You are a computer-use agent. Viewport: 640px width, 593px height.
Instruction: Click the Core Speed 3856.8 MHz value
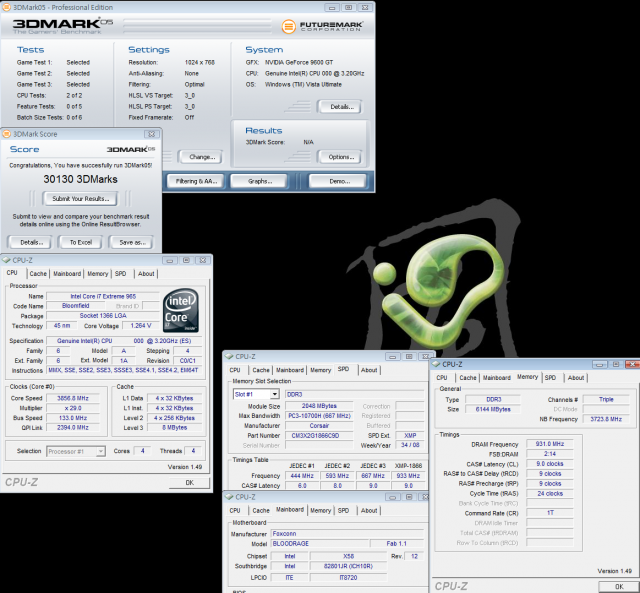pyautogui.click(x=73, y=398)
